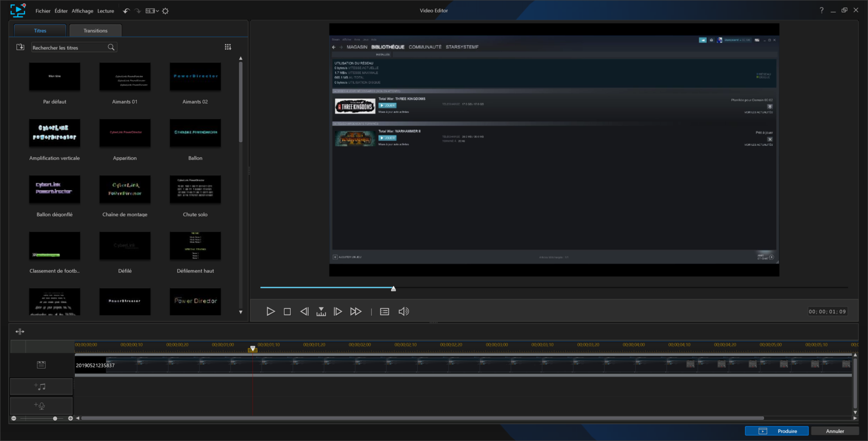Select the video track header icon

[41, 365]
